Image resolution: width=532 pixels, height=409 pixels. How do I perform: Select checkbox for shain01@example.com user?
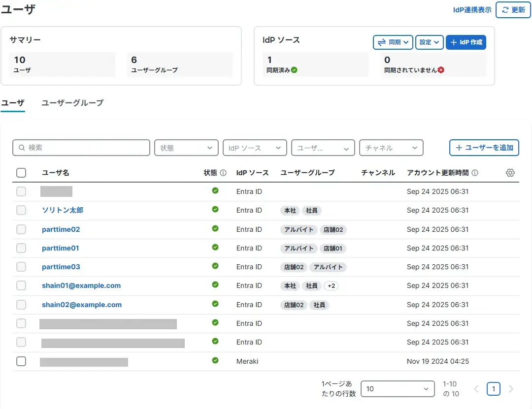21,285
